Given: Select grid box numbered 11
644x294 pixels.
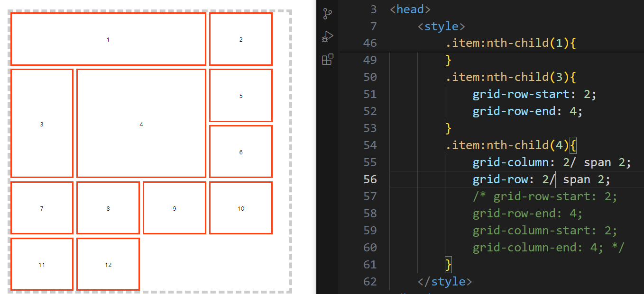Looking at the screenshot, I should (42, 264).
